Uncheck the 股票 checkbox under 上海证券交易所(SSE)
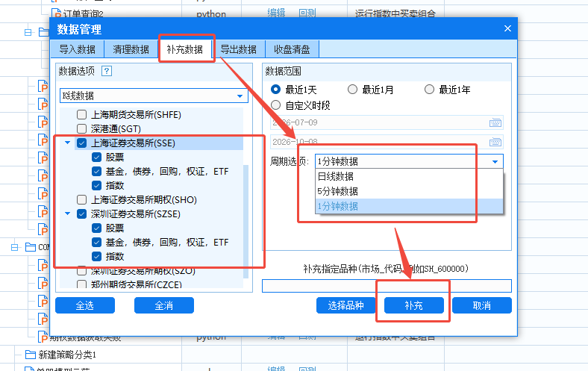The width and height of the screenshot is (588, 371). 96,158
